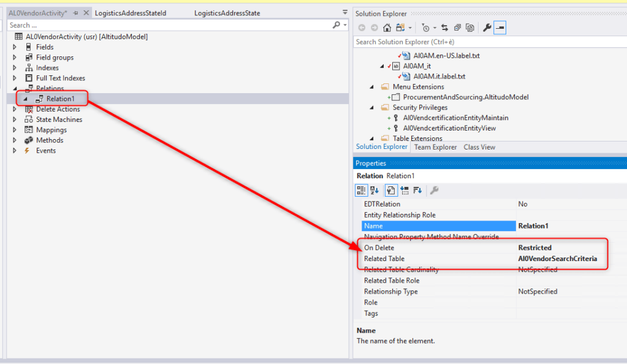Expand the Methods node in the table tree
This screenshot has height=364, width=627.
[x=15, y=140]
